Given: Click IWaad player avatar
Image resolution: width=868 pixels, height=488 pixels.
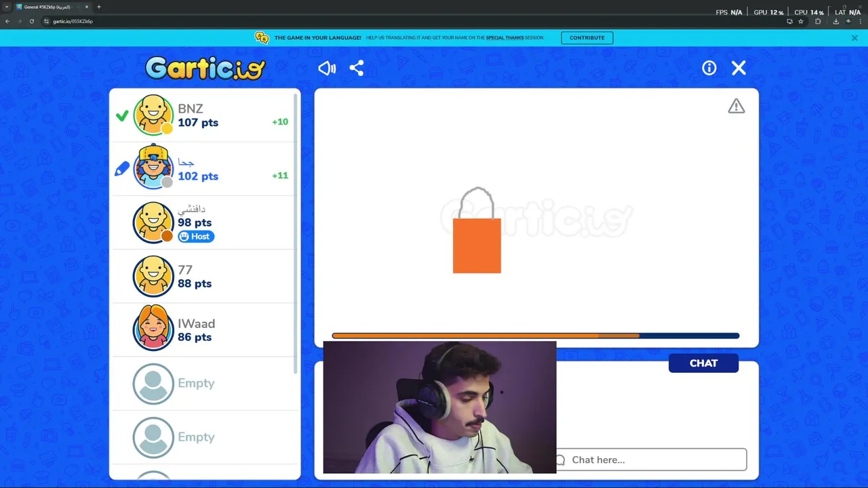Looking at the screenshot, I should pos(153,328).
